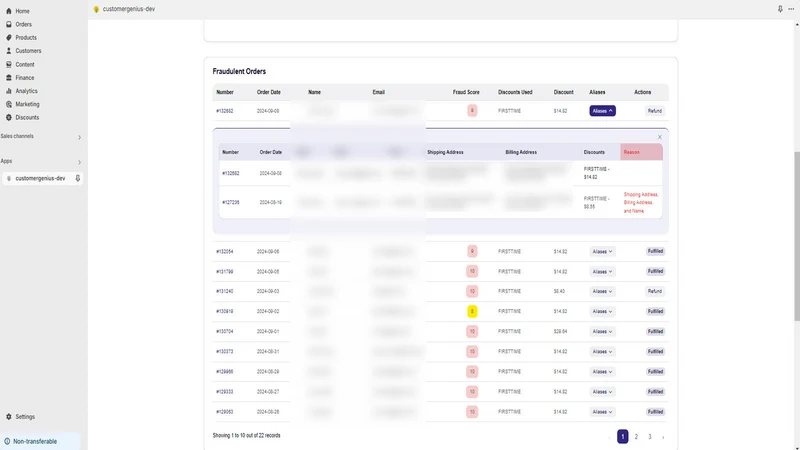Viewport: 800px width, 450px height.
Task: Go to page 2 of records
Action: coord(636,437)
